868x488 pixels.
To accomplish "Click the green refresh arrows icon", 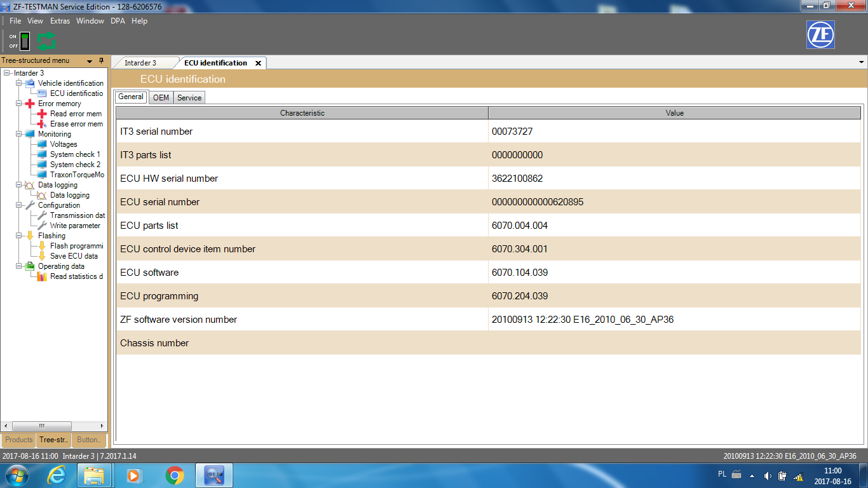I will [x=46, y=41].
